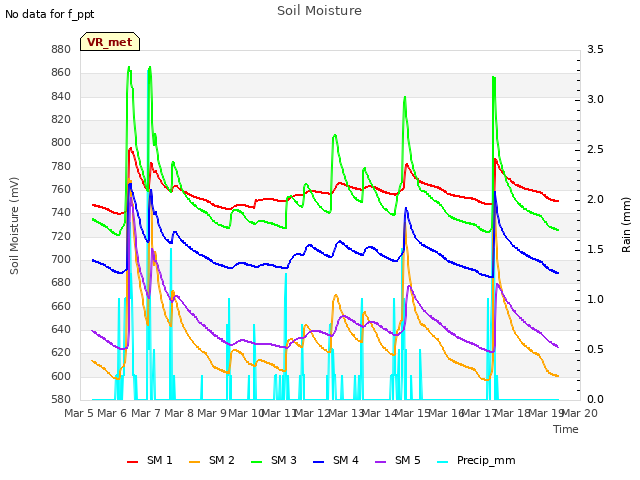The height and width of the screenshot is (480, 640).
Task: Click the SM 2 legend entry
Action: pos(212,460)
